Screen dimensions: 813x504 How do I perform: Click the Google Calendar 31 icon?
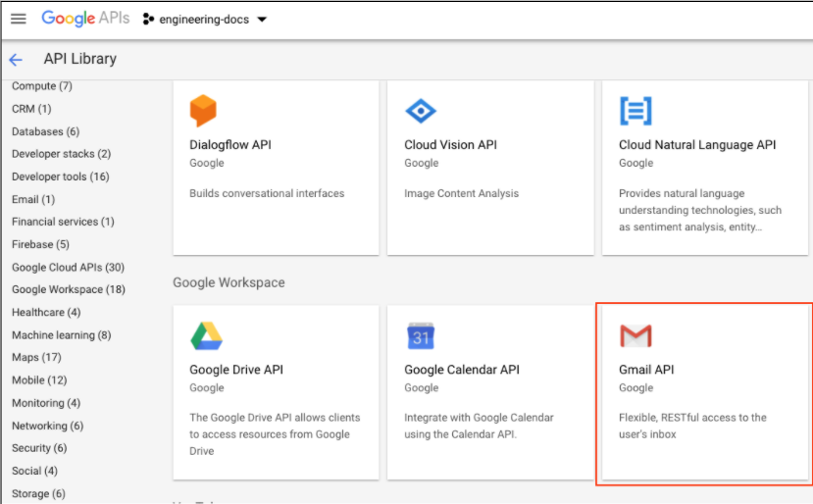click(421, 336)
